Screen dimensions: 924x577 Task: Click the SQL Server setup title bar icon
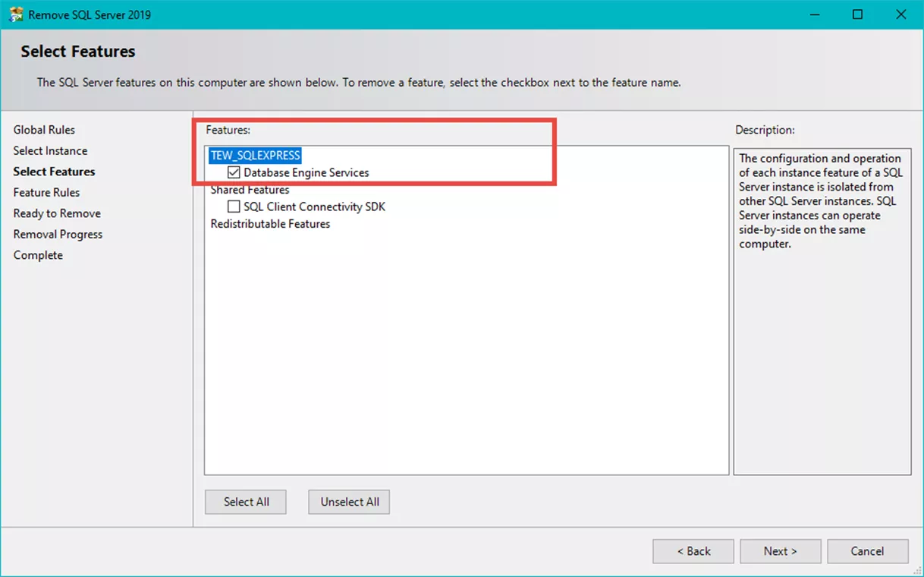[15, 14]
